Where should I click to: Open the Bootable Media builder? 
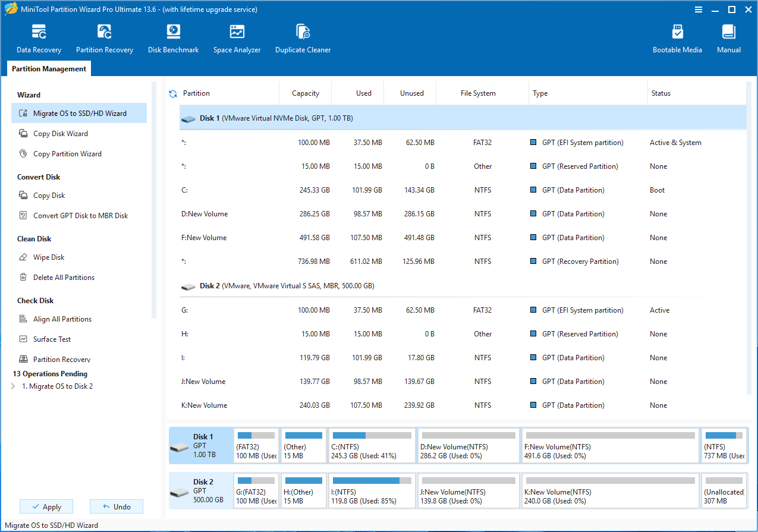click(677, 39)
